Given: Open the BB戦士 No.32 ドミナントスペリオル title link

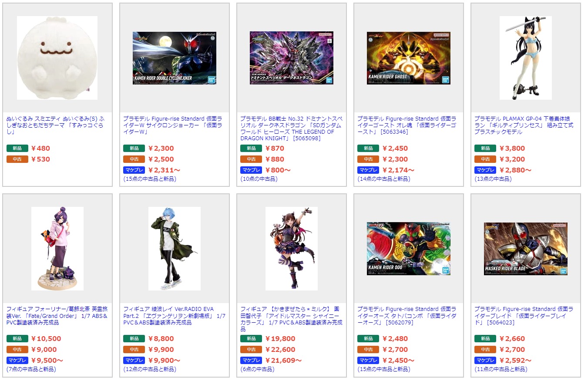Looking at the screenshot, I should click(x=292, y=128).
